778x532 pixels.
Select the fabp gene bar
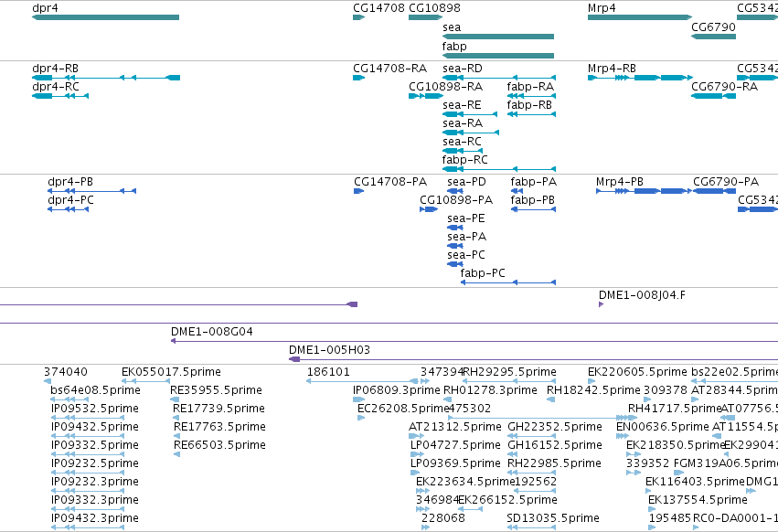[x=498, y=56]
